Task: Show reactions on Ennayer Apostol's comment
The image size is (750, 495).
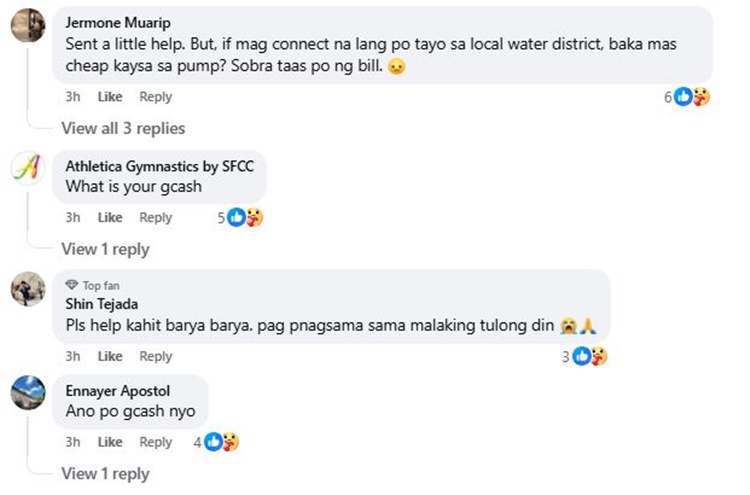Action: click(220, 442)
